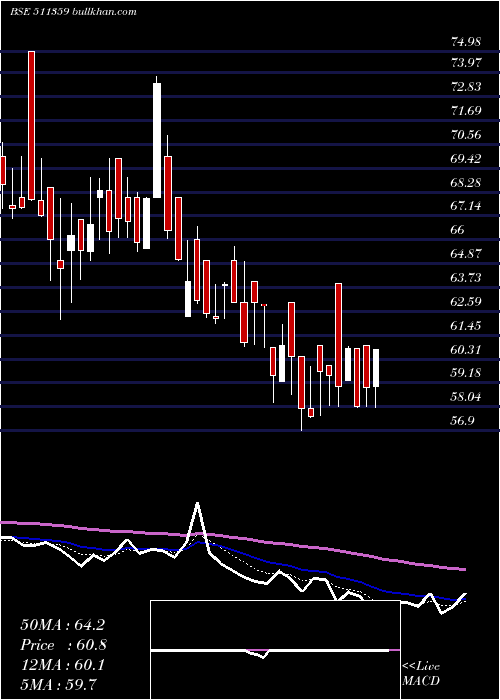
Task: Click the 58.04 price axis label
Action: pyautogui.click(x=466, y=397)
